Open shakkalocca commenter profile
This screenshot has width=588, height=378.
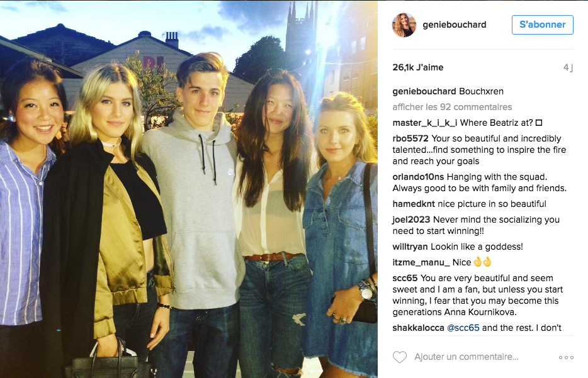click(x=418, y=328)
